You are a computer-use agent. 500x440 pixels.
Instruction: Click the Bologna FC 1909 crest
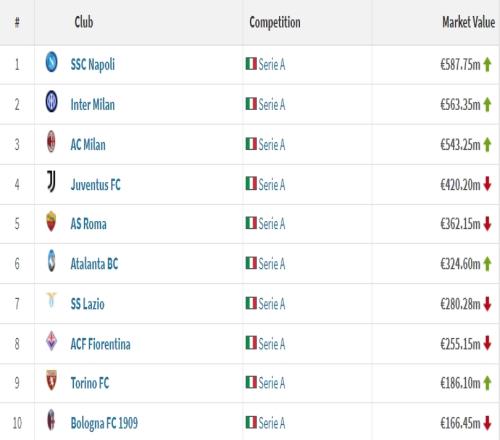51,420
